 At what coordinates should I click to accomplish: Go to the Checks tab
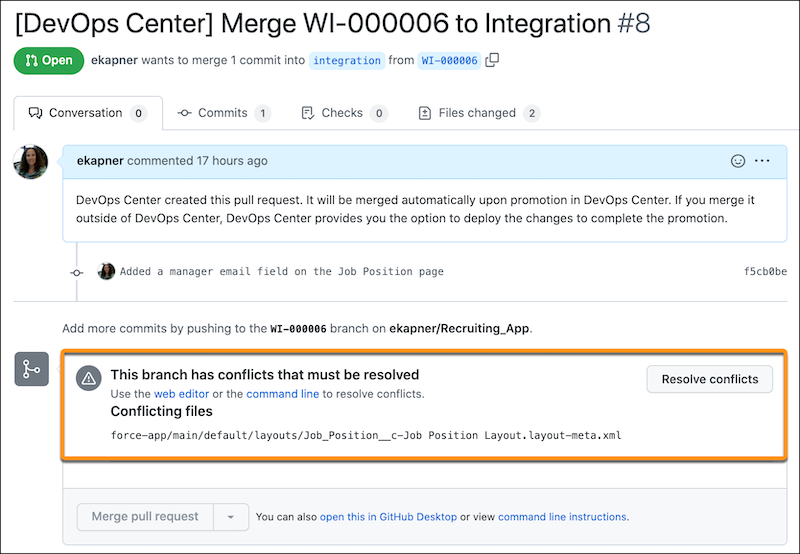point(343,113)
